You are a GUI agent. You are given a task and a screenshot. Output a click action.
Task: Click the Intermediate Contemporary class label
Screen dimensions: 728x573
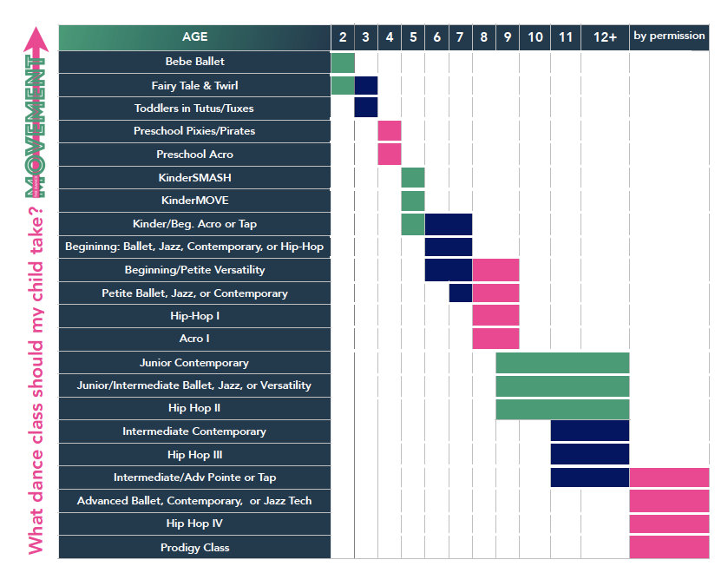point(194,431)
